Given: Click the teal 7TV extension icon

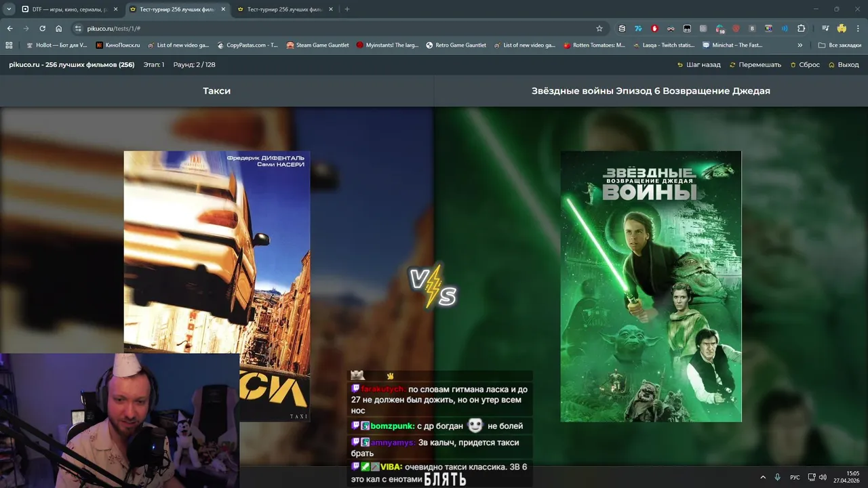Looking at the screenshot, I should pos(638,28).
